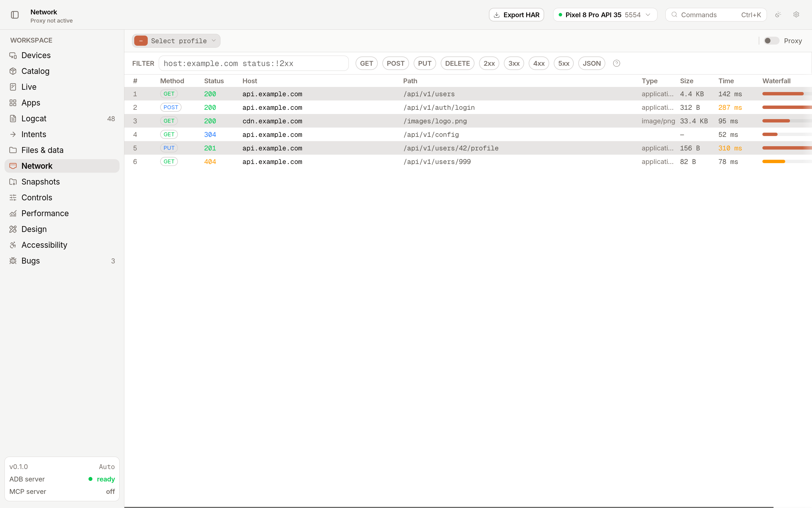The image size is (812, 508).
Task: Click the Devices sidebar icon
Action: pyautogui.click(x=13, y=55)
